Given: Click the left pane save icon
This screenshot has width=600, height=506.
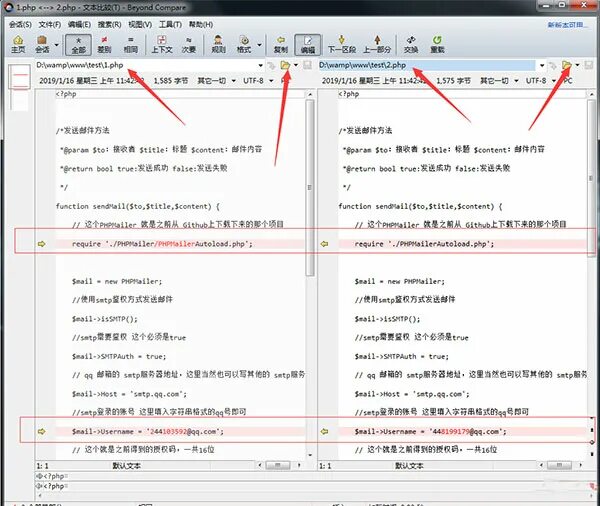Looking at the screenshot, I should 307,65.
